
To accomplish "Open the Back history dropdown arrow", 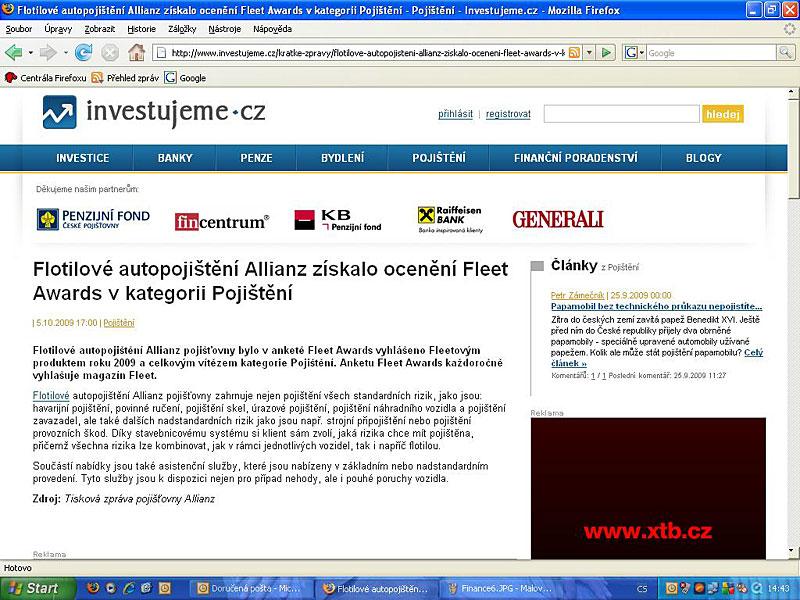I will pyautogui.click(x=31, y=53).
